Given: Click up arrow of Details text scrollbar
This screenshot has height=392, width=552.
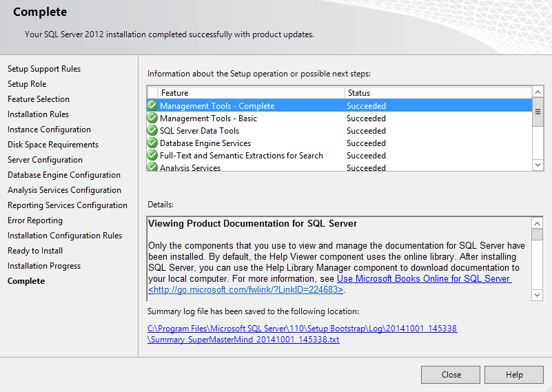Looking at the screenshot, I should click(x=538, y=223).
